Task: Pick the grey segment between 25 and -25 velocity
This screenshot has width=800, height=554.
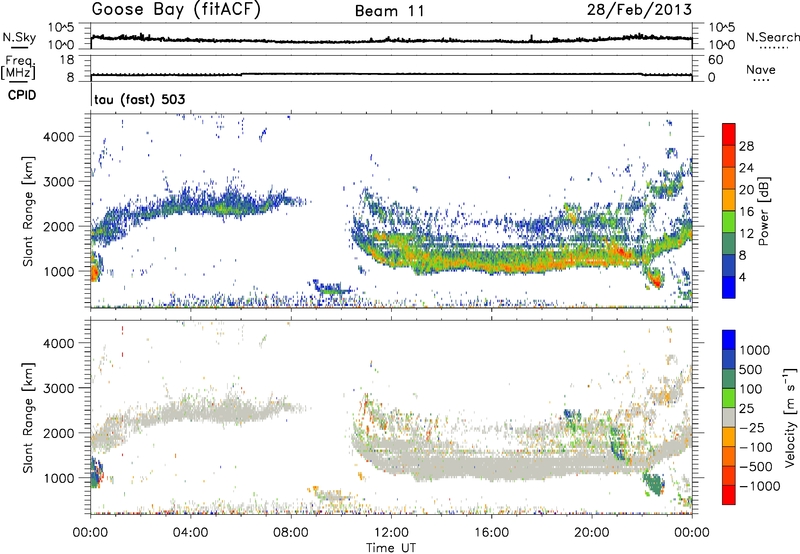Action: (x=729, y=417)
